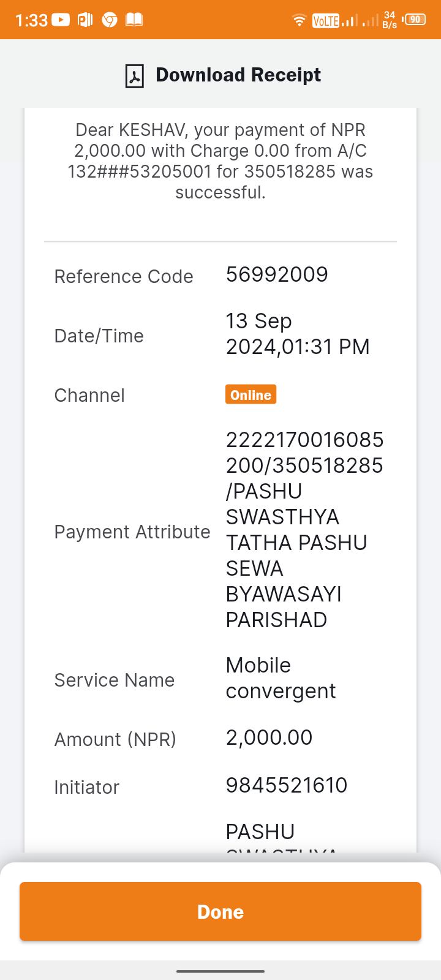Tap the VoLTE indicator icon

tap(326, 21)
